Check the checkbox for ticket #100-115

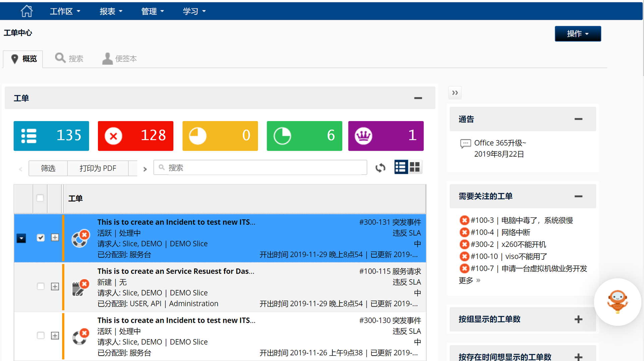41,287
